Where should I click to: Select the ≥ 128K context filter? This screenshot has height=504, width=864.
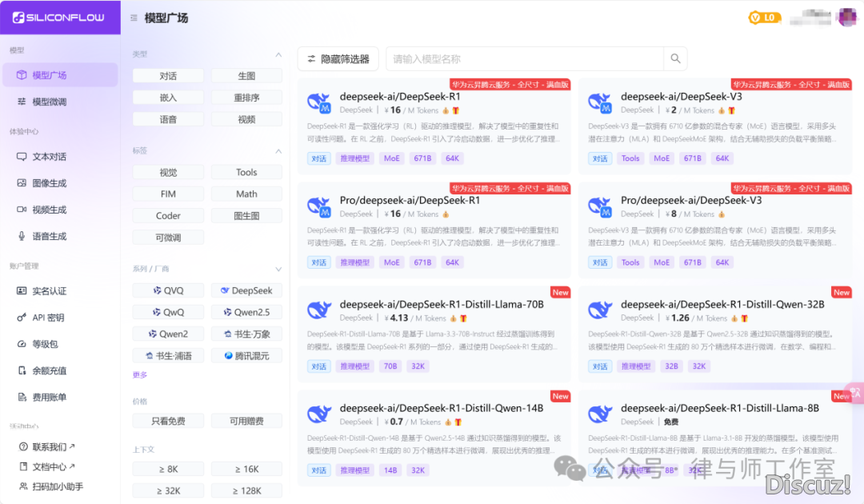[x=246, y=490]
